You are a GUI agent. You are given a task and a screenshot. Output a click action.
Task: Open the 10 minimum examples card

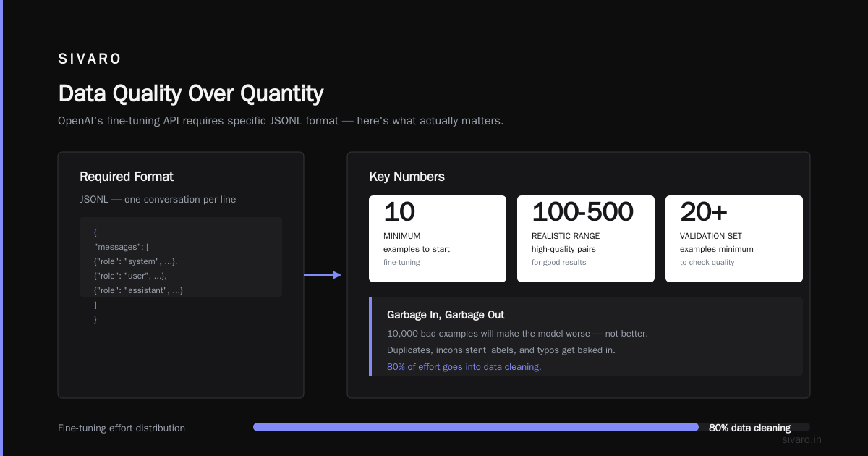pos(438,239)
